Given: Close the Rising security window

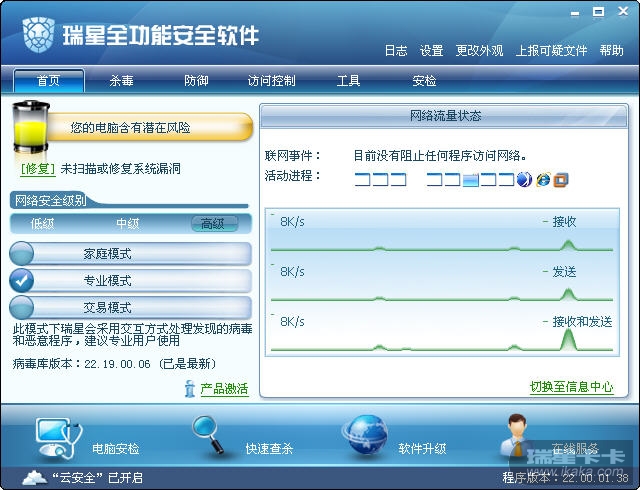Looking at the screenshot, I should tap(623, 11).
